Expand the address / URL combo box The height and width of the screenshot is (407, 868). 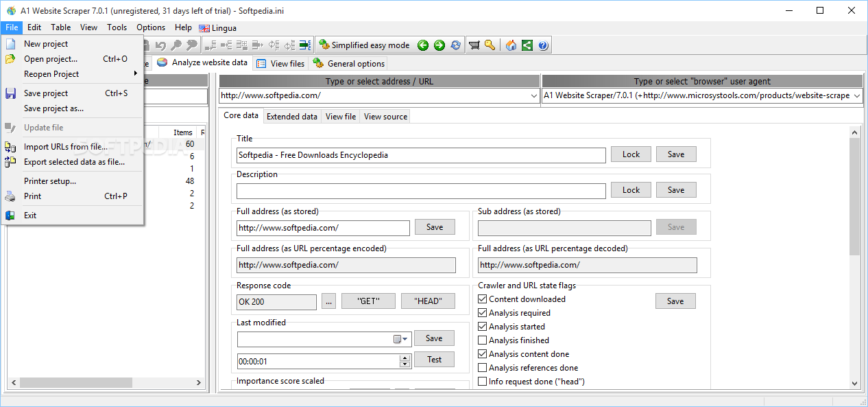coord(534,96)
